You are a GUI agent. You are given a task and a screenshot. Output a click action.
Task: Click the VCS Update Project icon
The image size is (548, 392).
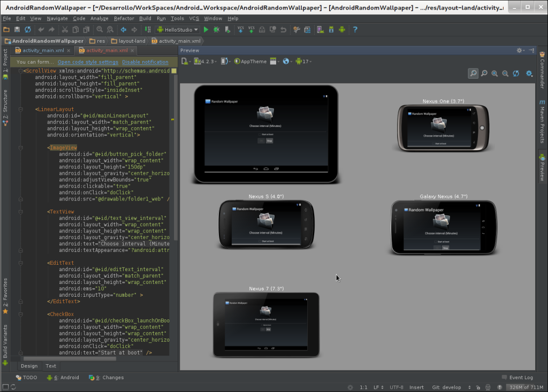(240, 30)
